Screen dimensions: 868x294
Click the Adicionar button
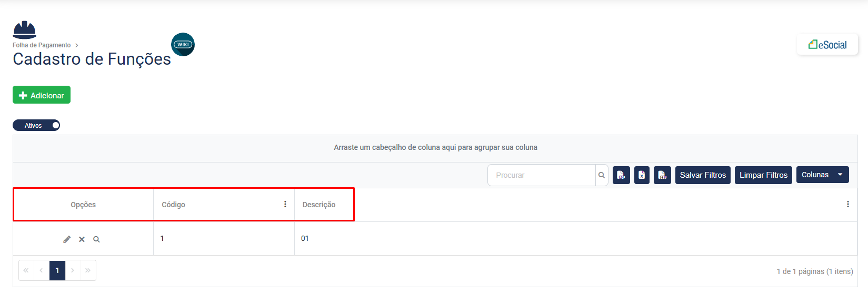(x=42, y=95)
